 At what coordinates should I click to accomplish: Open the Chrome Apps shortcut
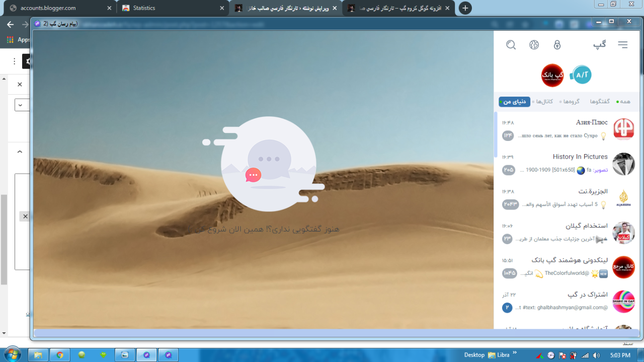(18, 40)
